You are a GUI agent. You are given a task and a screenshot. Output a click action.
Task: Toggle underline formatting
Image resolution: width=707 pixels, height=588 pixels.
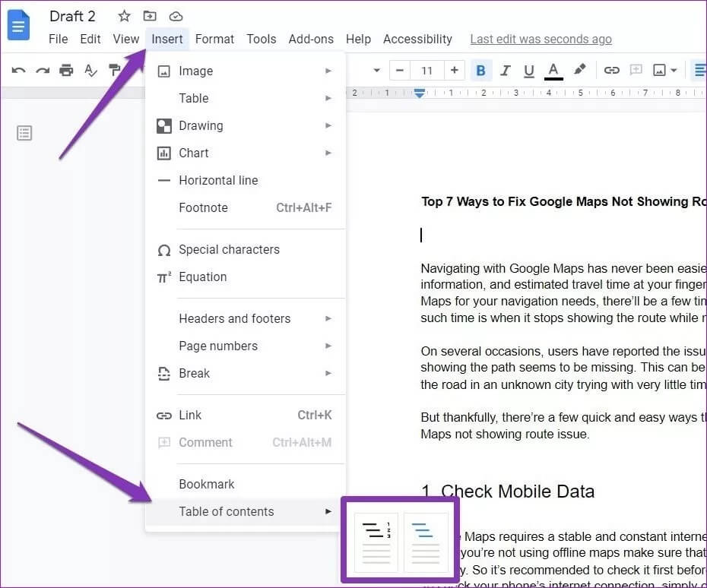click(x=529, y=71)
